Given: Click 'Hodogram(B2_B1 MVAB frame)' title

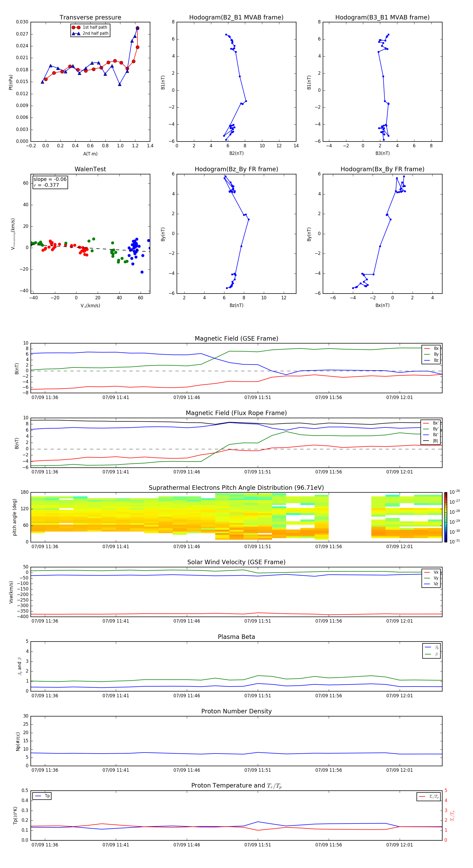Looking at the screenshot, I should tap(236, 18).
